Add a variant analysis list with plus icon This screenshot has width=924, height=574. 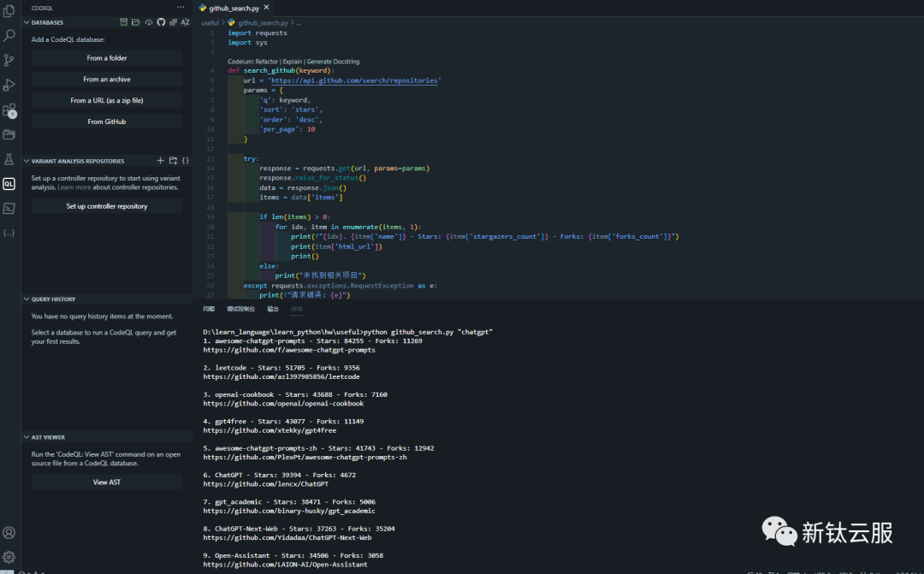point(160,160)
